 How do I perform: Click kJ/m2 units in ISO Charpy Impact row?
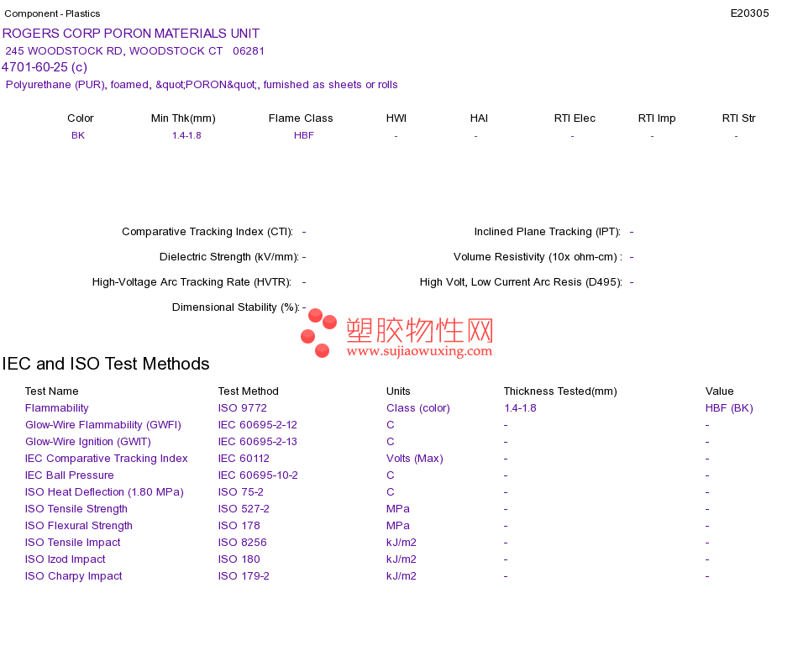(x=401, y=576)
